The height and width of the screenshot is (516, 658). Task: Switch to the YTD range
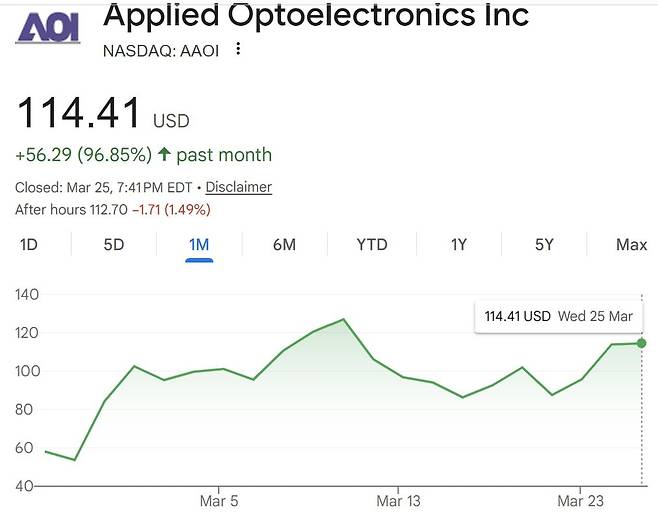click(371, 245)
